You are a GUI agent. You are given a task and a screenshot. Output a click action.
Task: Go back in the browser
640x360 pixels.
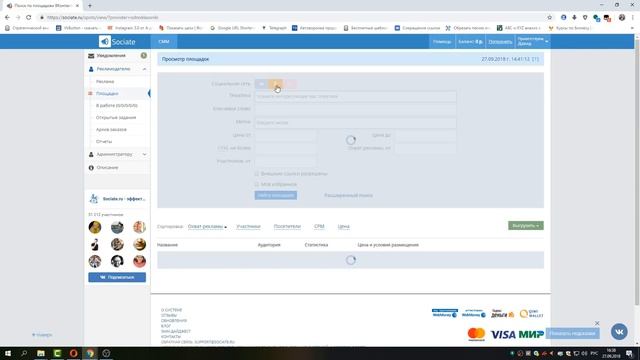click(7, 18)
